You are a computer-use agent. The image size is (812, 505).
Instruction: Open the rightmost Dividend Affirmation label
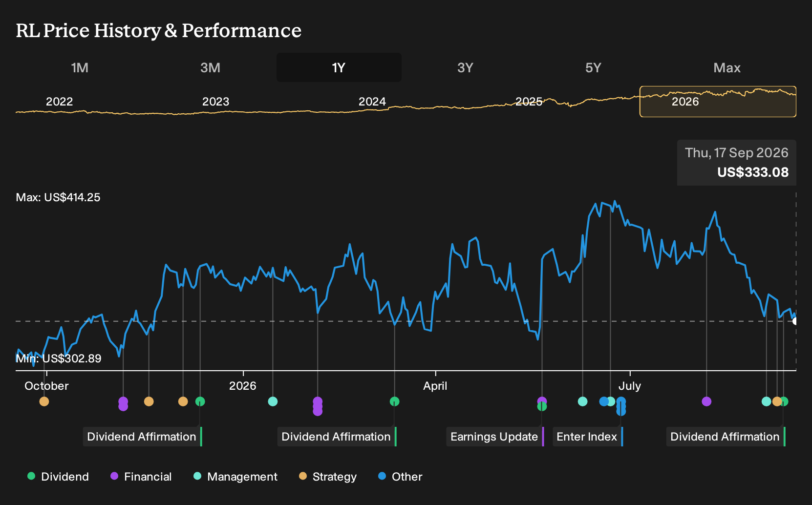pos(726,437)
